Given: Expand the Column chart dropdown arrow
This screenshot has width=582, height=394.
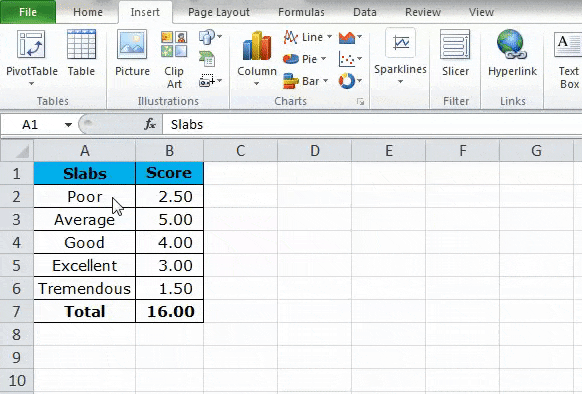Looking at the screenshot, I should [x=256, y=84].
